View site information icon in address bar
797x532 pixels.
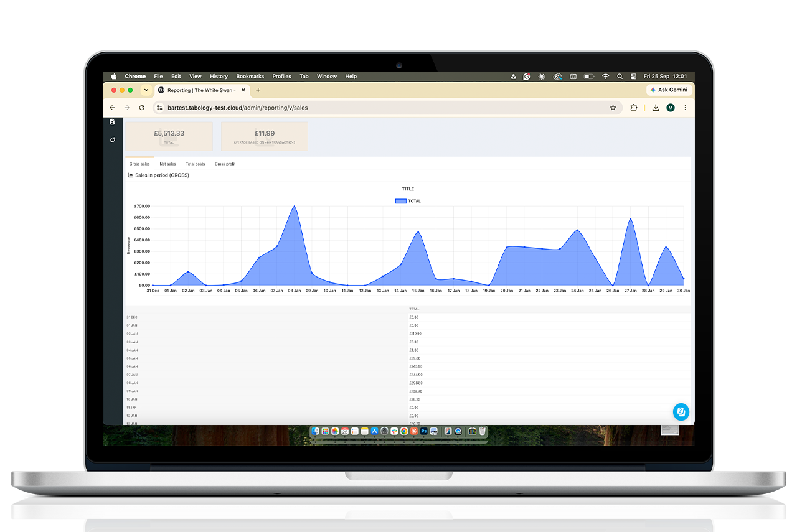tap(159, 108)
